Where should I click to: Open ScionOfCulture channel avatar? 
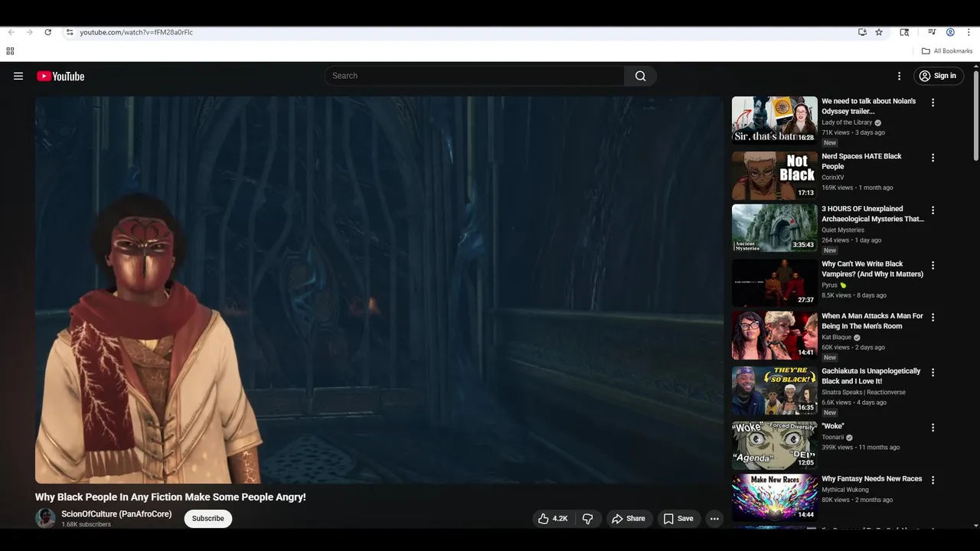click(x=45, y=518)
